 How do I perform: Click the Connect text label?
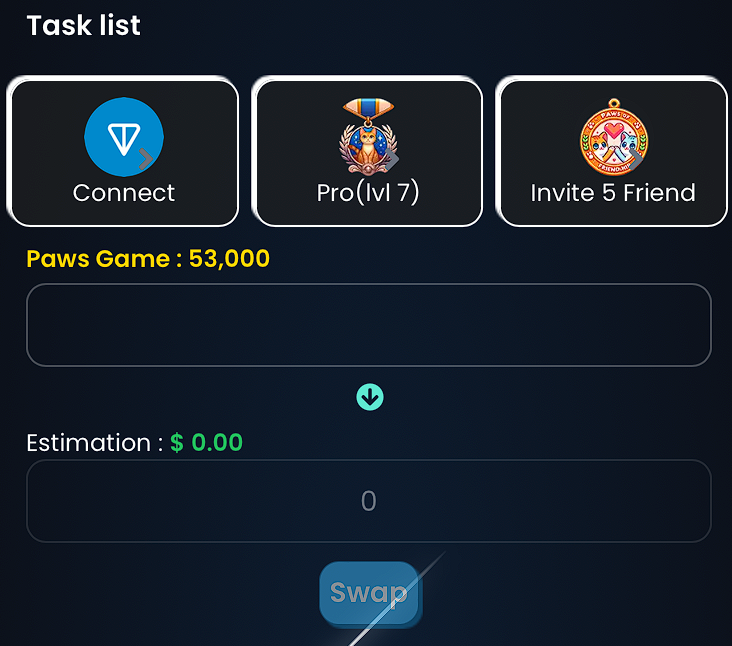coord(124,193)
